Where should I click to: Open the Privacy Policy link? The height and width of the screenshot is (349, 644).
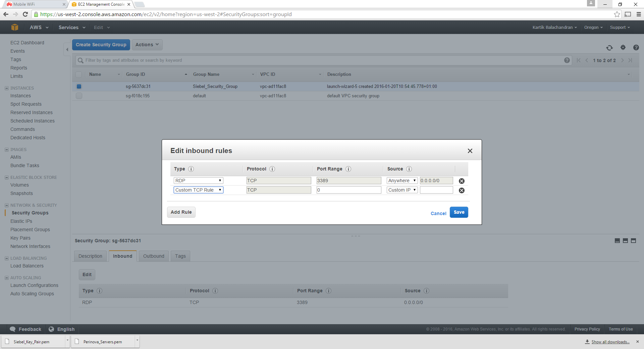point(587,329)
